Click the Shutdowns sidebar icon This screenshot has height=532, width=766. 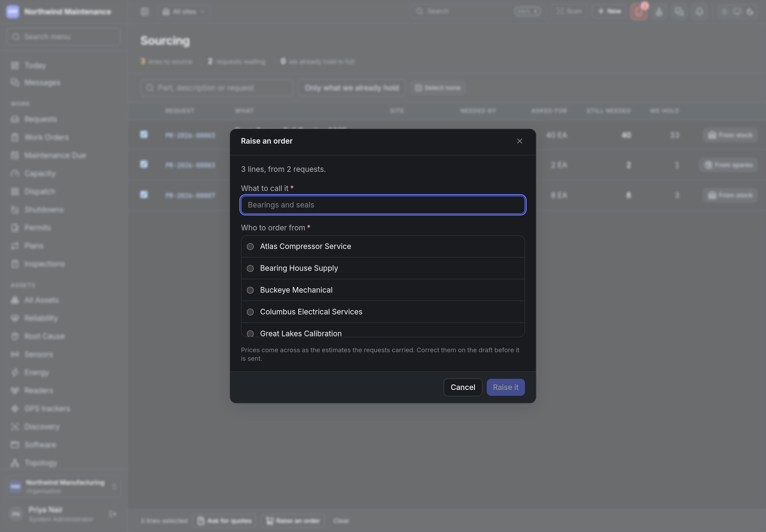(x=15, y=210)
